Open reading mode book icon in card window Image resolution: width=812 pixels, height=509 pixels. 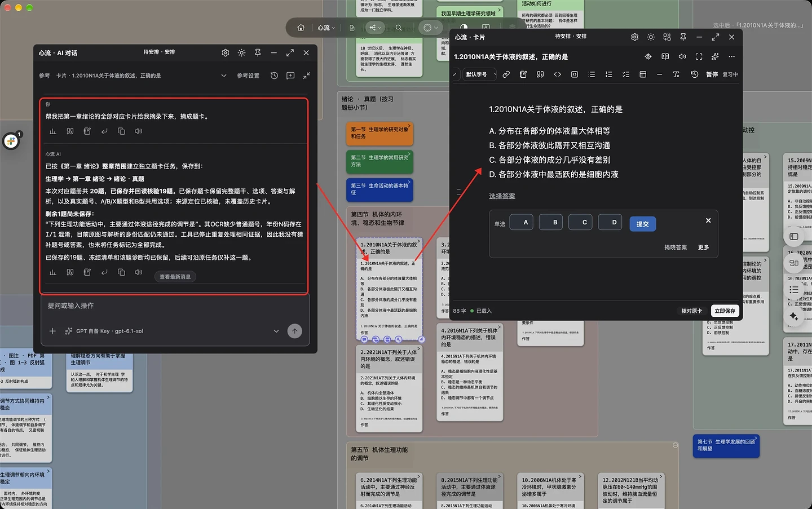[x=665, y=56]
